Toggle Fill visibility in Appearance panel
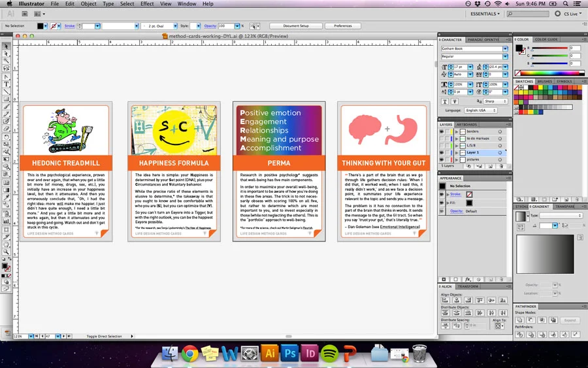 pyautogui.click(x=442, y=203)
